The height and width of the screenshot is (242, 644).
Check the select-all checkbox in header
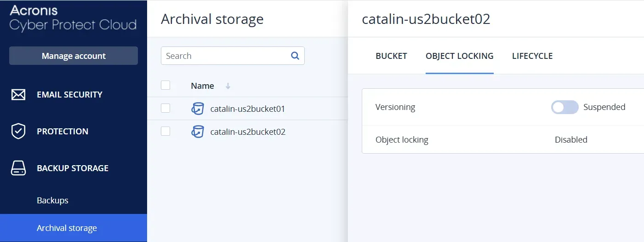click(x=165, y=86)
